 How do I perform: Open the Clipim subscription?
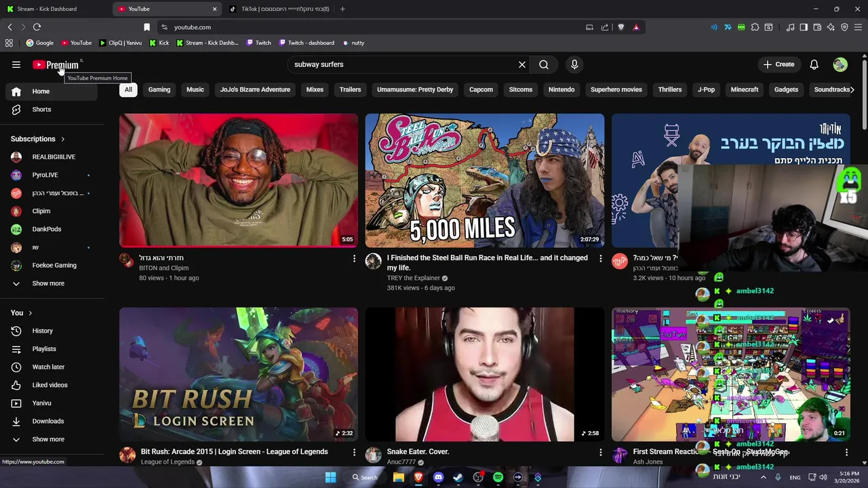click(x=52, y=211)
